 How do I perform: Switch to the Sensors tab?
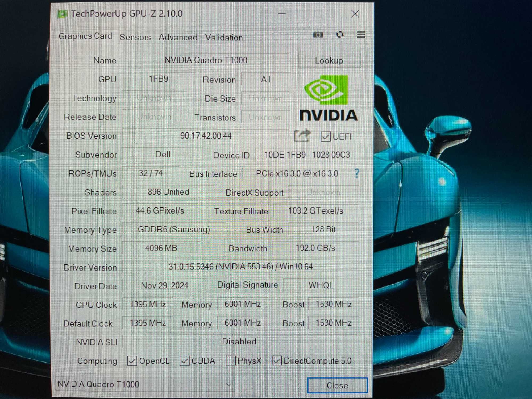tap(135, 37)
